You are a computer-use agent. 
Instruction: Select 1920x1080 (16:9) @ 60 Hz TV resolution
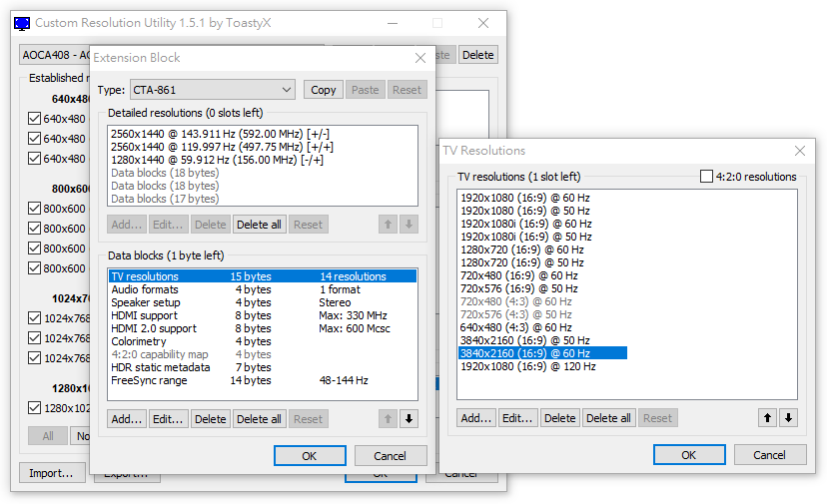point(525,198)
